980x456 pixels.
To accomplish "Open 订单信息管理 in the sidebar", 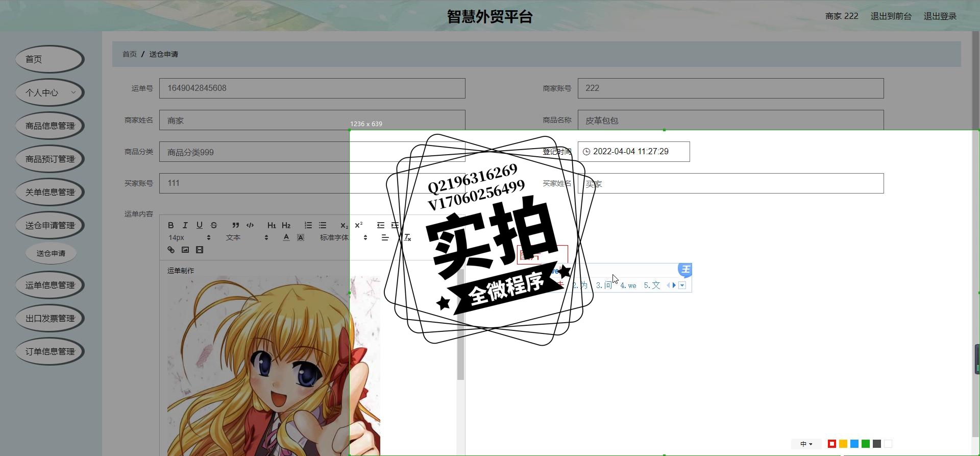I will 50,351.
